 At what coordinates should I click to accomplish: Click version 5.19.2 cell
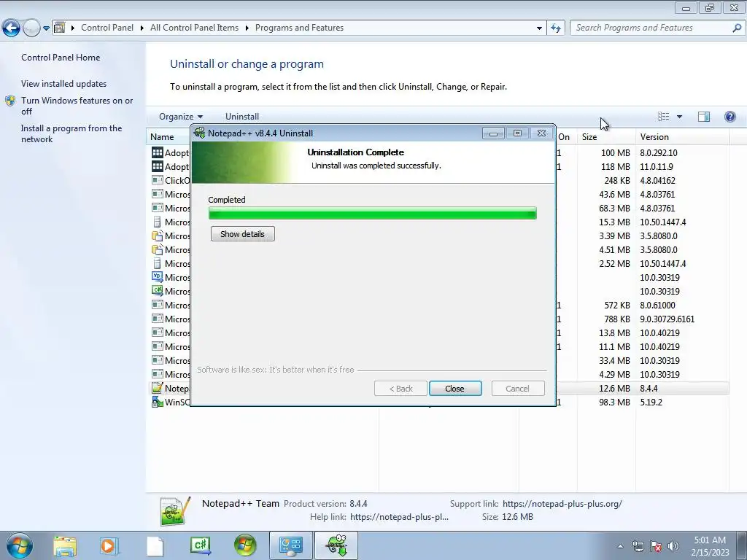pyautogui.click(x=651, y=402)
